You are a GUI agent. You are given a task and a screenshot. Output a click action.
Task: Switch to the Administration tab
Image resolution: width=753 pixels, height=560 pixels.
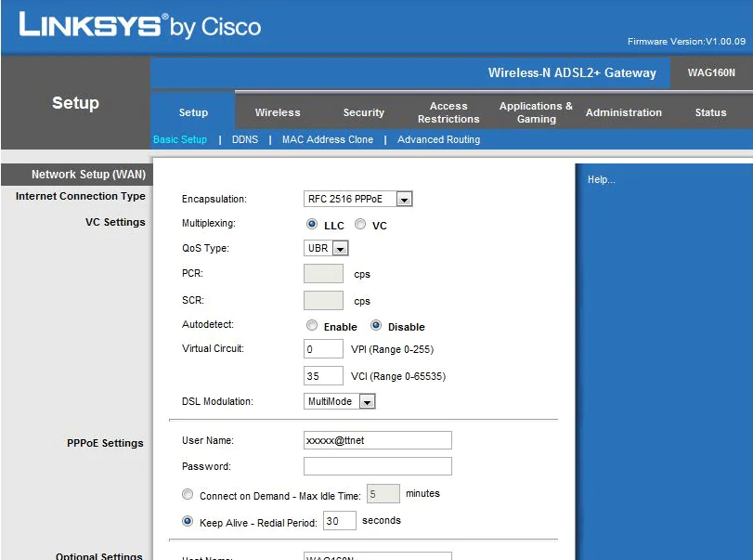pyautogui.click(x=623, y=112)
